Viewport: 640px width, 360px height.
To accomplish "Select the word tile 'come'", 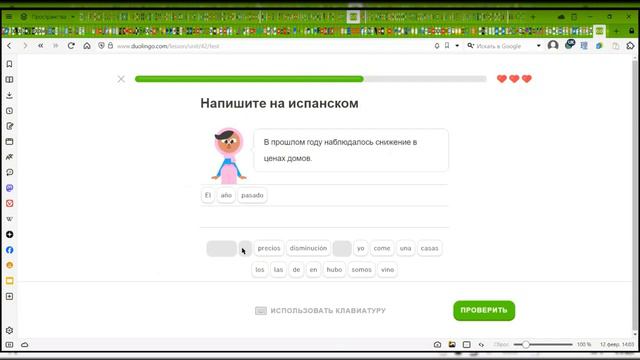I will pyautogui.click(x=382, y=248).
